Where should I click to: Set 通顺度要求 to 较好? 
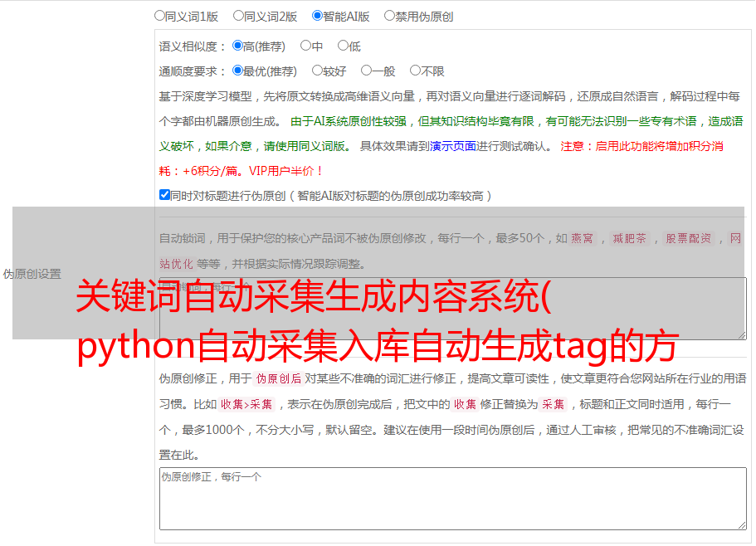pos(317,71)
